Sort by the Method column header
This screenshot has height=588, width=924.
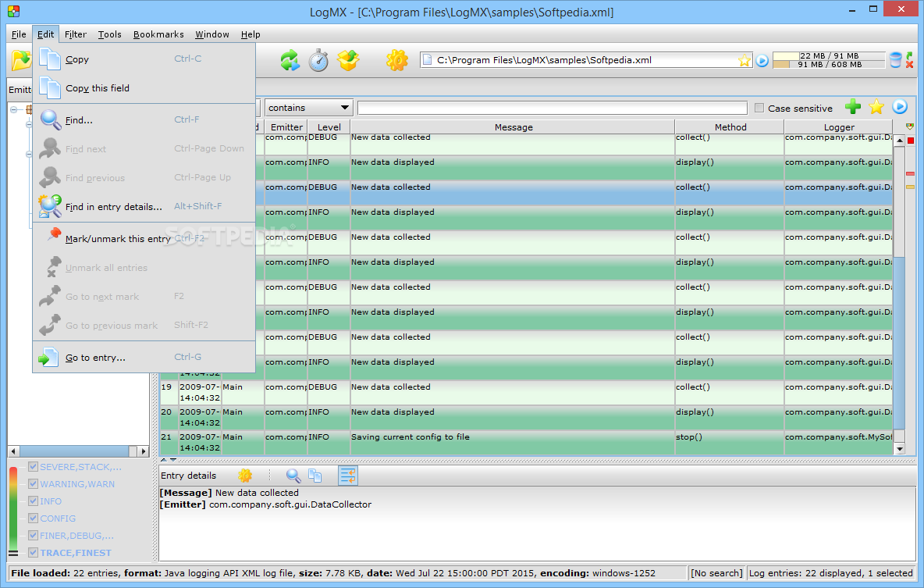(730, 127)
